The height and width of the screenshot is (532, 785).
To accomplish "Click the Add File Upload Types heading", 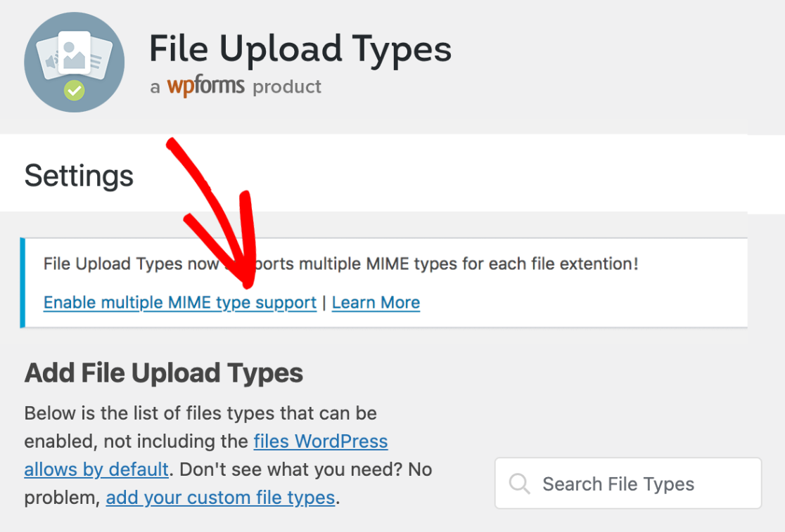I will (164, 372).
